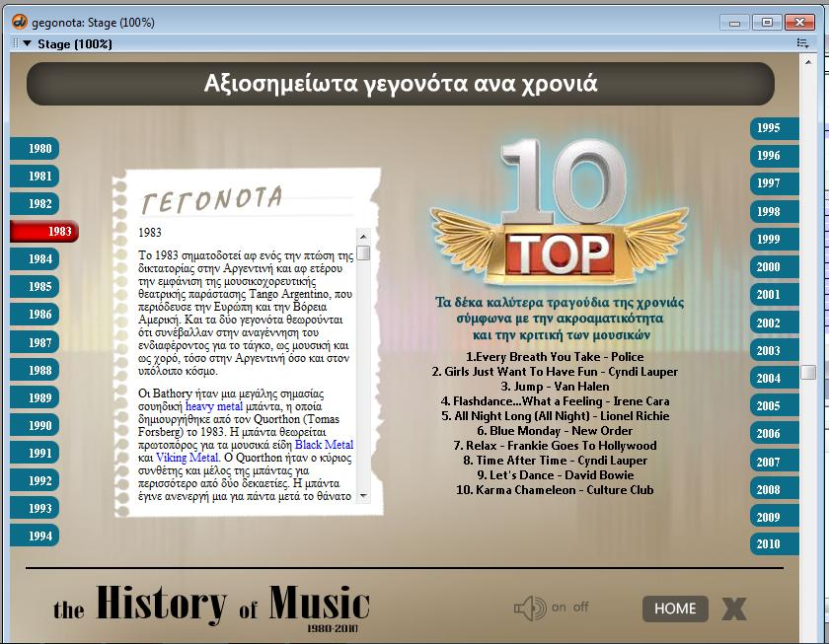Click the text scroll down arrow

(363, 495)
